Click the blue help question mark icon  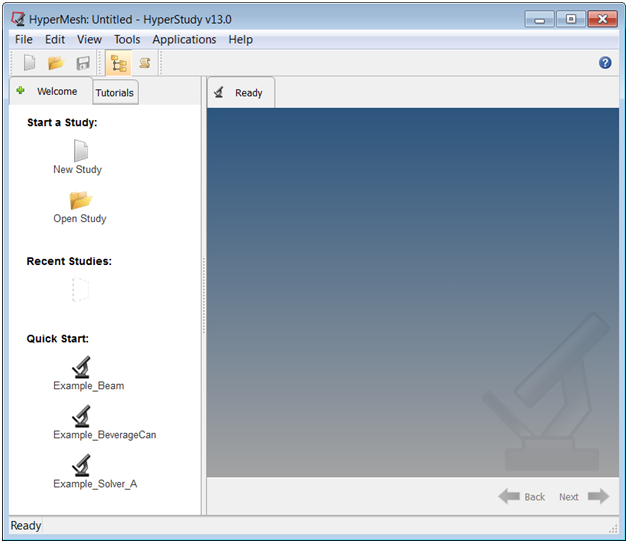point(605,63)
